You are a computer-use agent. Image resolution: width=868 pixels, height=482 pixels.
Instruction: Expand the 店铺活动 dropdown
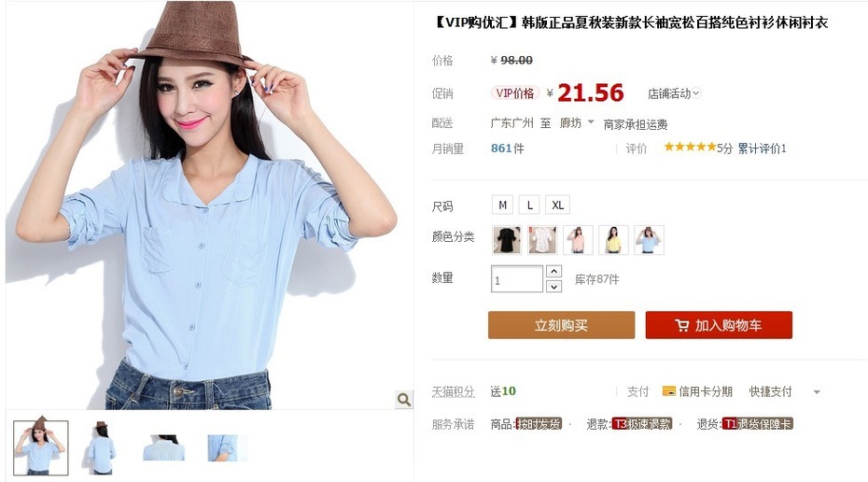pos(674,93)
